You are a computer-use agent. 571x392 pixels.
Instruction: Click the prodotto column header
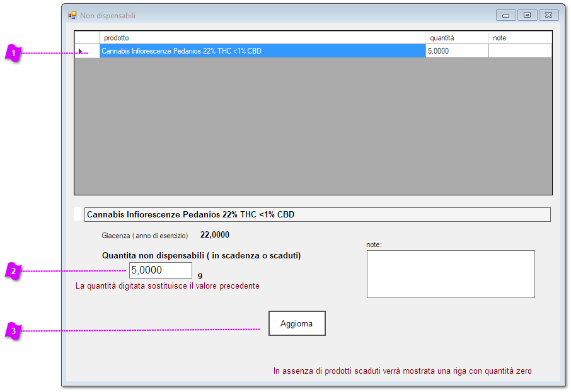point(263,38)
